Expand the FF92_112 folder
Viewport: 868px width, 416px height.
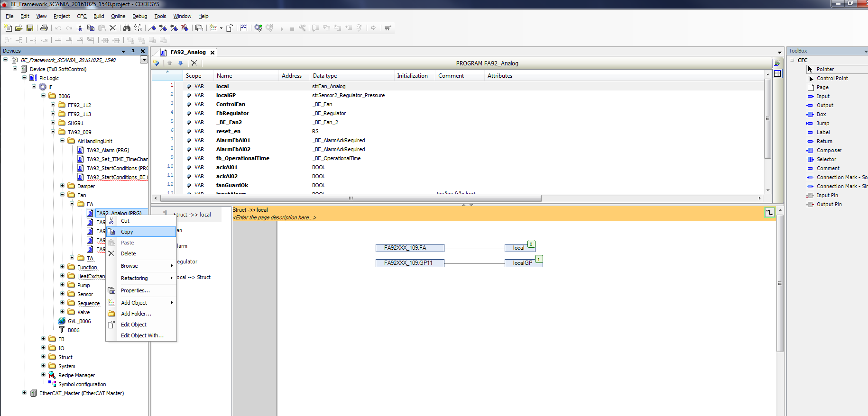pos(53,105)
